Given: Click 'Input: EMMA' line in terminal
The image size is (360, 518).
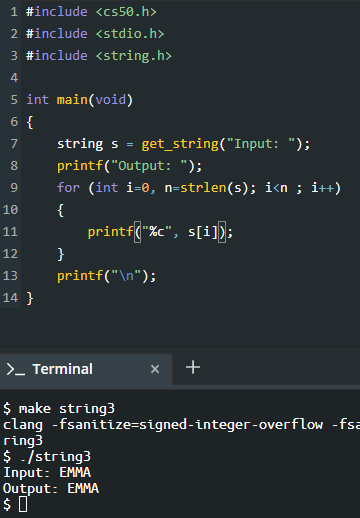Looking at the screenshot, I should pos(47,473).
